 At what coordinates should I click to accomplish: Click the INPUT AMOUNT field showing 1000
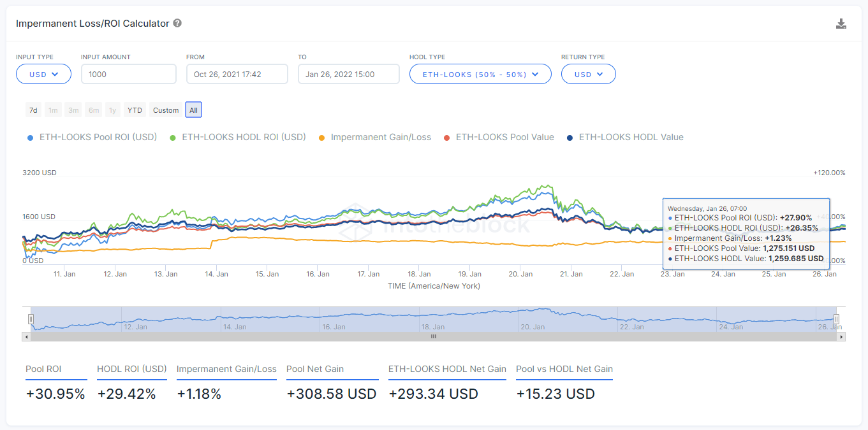click(x=128, y=74)
